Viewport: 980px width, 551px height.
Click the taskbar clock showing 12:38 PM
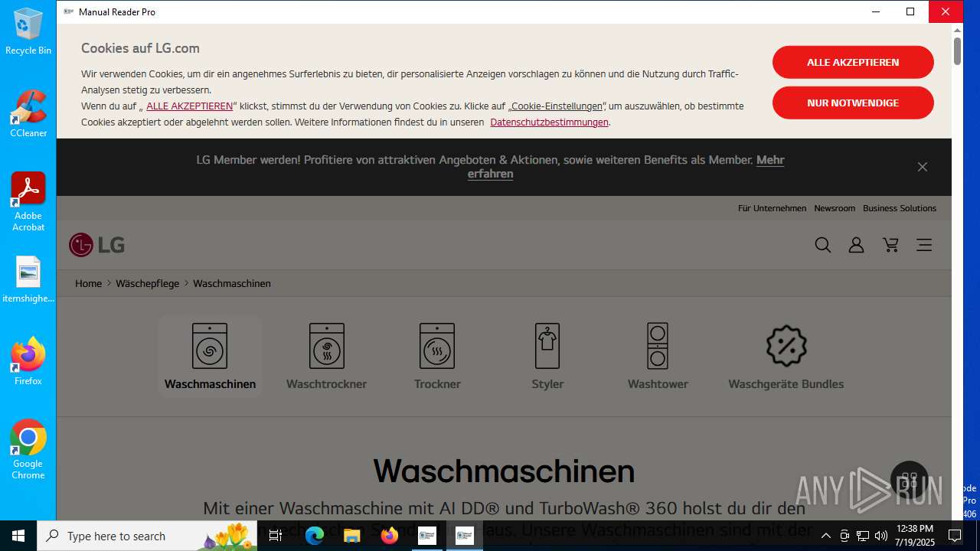[x=915, y=536]
